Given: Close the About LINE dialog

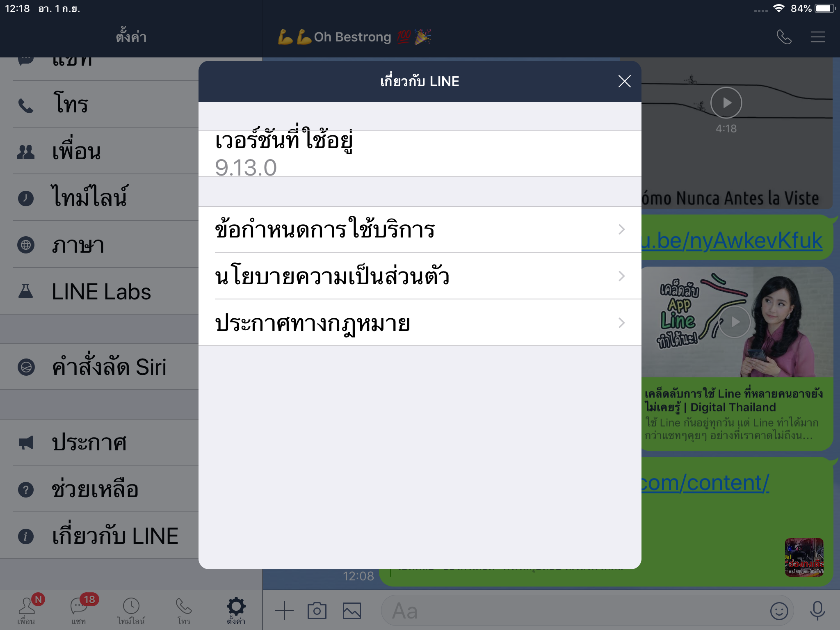Looking at the screenshot, I should coord(624,81).
